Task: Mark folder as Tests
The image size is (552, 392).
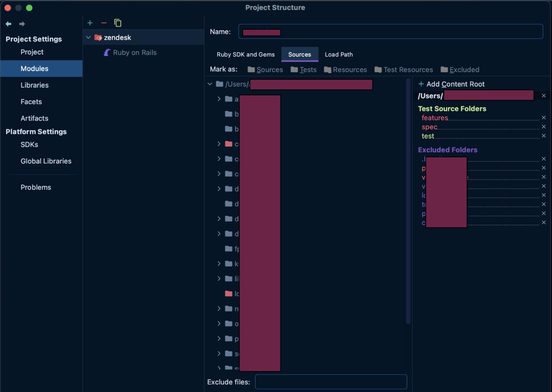Action: (304, 69)
